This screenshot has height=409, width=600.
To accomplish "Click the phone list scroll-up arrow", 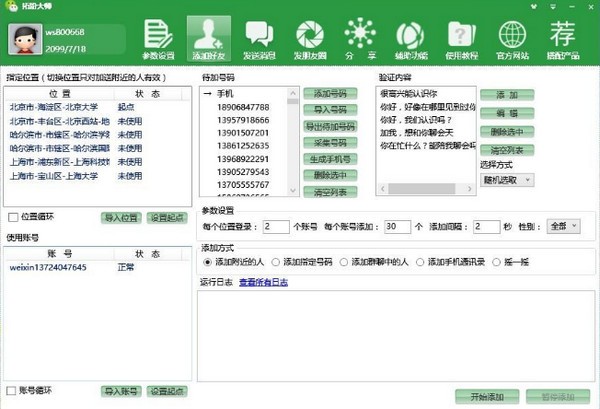I will point(293,93).
